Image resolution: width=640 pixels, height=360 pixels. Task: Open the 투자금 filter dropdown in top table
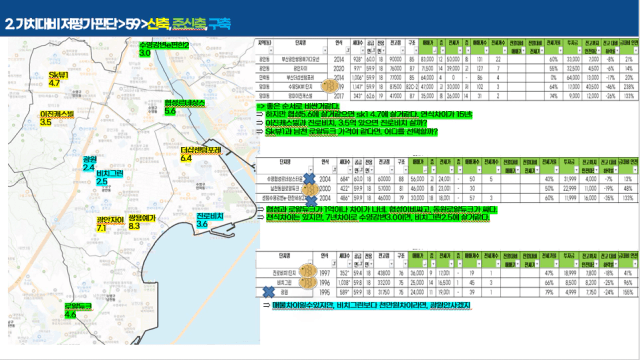[x=579, y=50]
